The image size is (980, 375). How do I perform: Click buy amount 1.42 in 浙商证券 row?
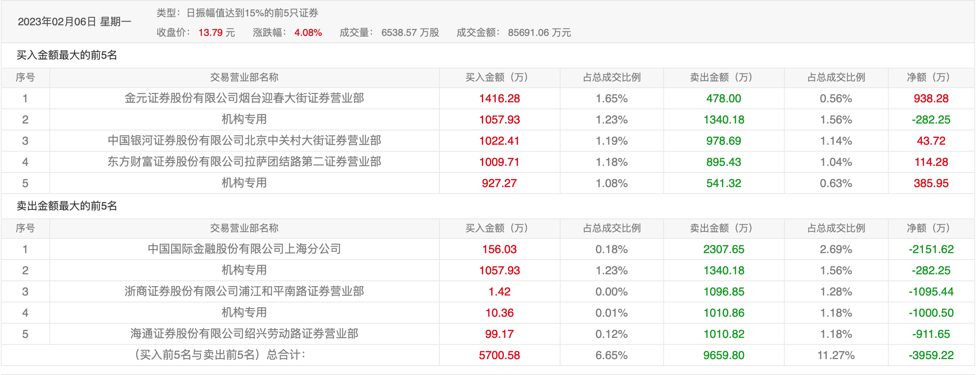[499, 291]
